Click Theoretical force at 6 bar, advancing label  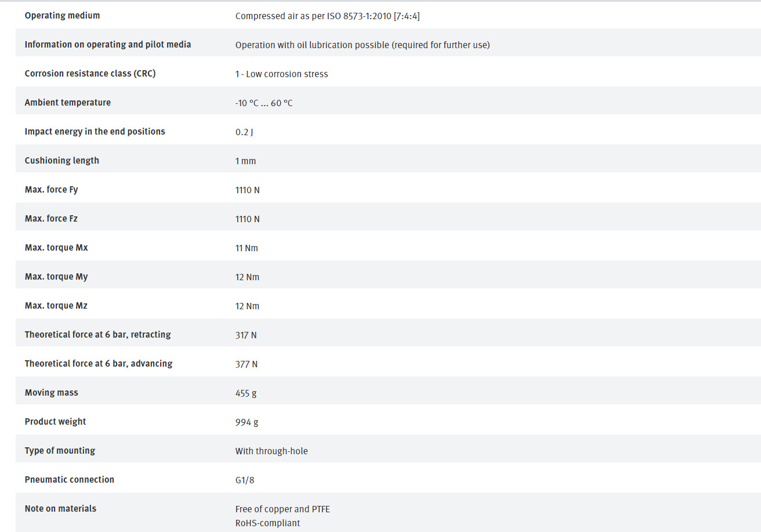click(x=99, y=364)
